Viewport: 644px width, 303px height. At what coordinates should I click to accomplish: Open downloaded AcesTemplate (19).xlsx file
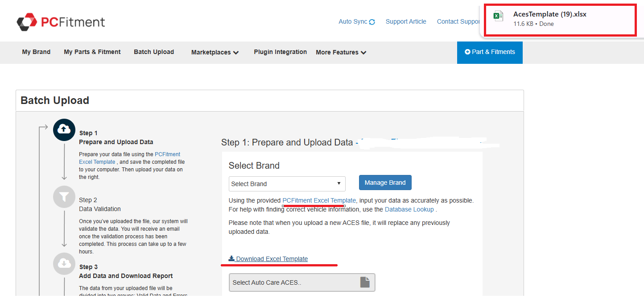click(x=549, y=14)
